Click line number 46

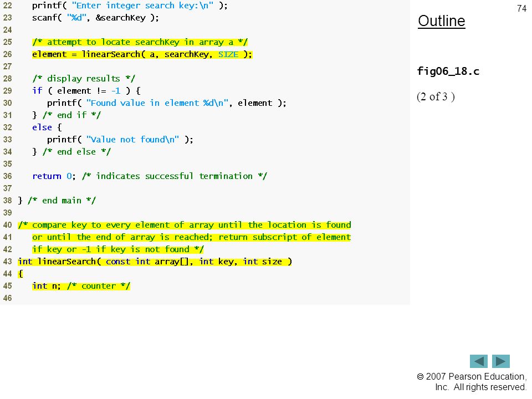(7, 298)
